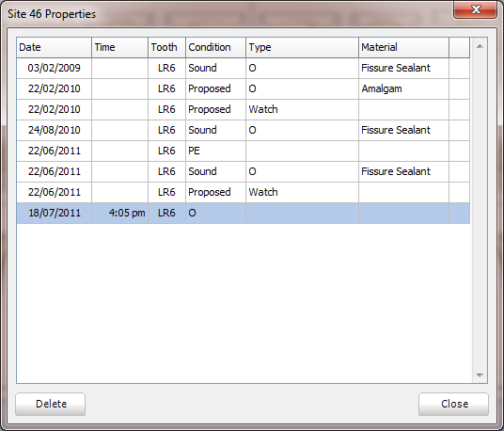Select the Amalgam material row
The width and height of the screenshot is (504, 431).
[243, 88]
